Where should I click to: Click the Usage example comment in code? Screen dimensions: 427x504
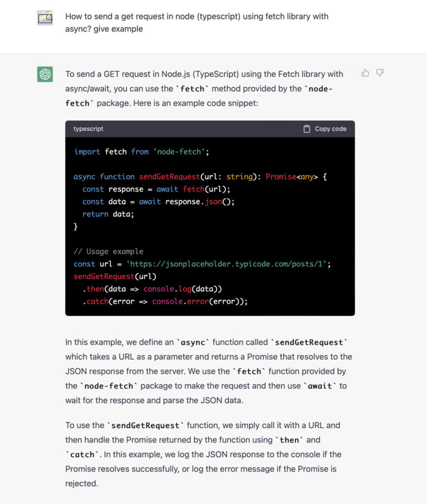[108, 252]
